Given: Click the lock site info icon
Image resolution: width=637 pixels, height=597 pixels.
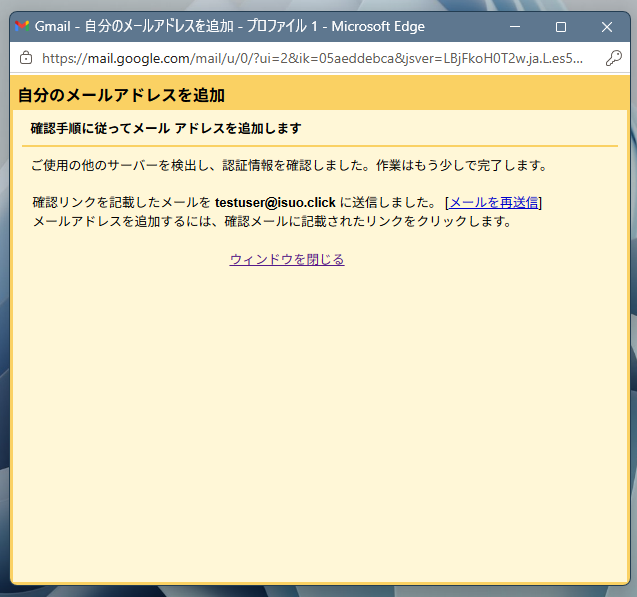Looking at the screenshot, I should click(x=26, y=58).
